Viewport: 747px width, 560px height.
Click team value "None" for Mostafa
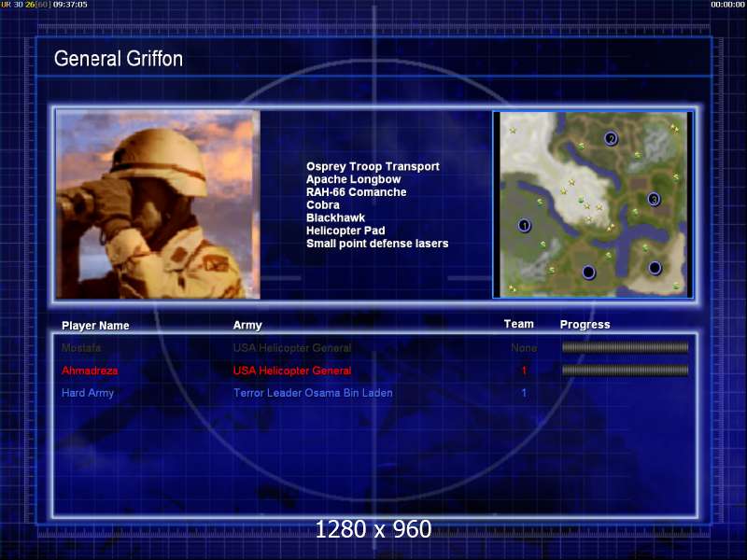click(524, 347)
